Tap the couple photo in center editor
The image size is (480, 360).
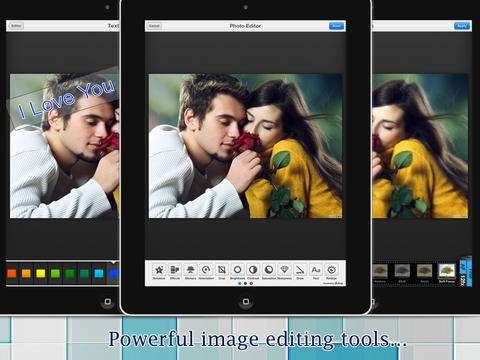click(245, 146)
